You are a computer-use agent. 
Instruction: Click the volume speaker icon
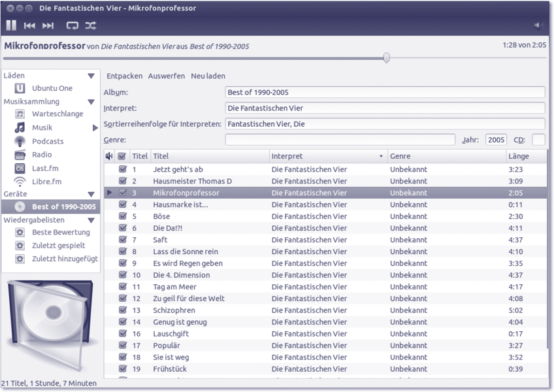pos(538,25)
